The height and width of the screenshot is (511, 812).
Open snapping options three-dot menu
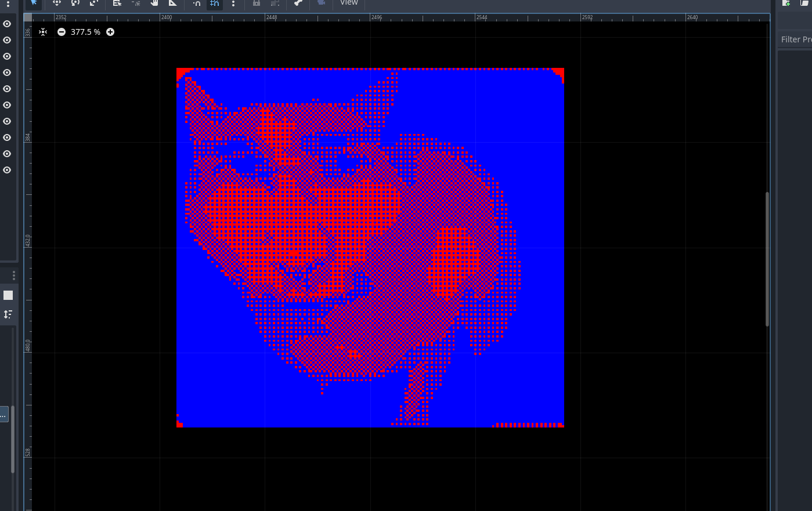[x=233, y=2]
